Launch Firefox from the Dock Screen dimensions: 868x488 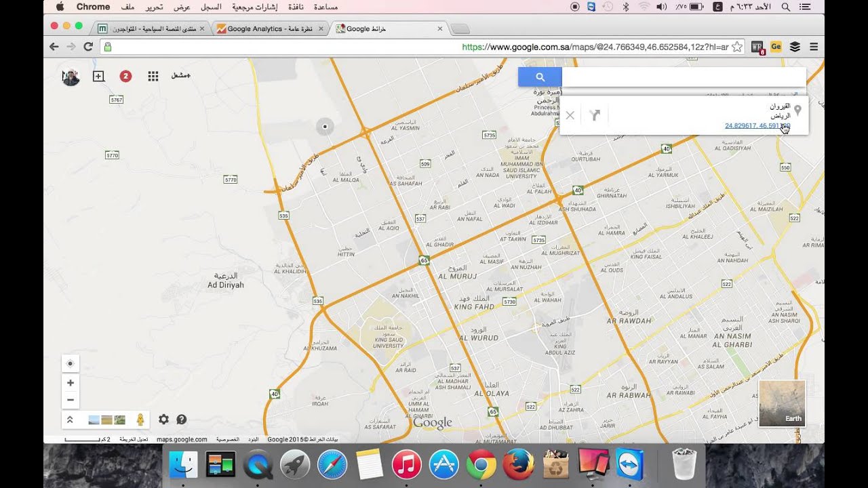[x=519, y=465]
